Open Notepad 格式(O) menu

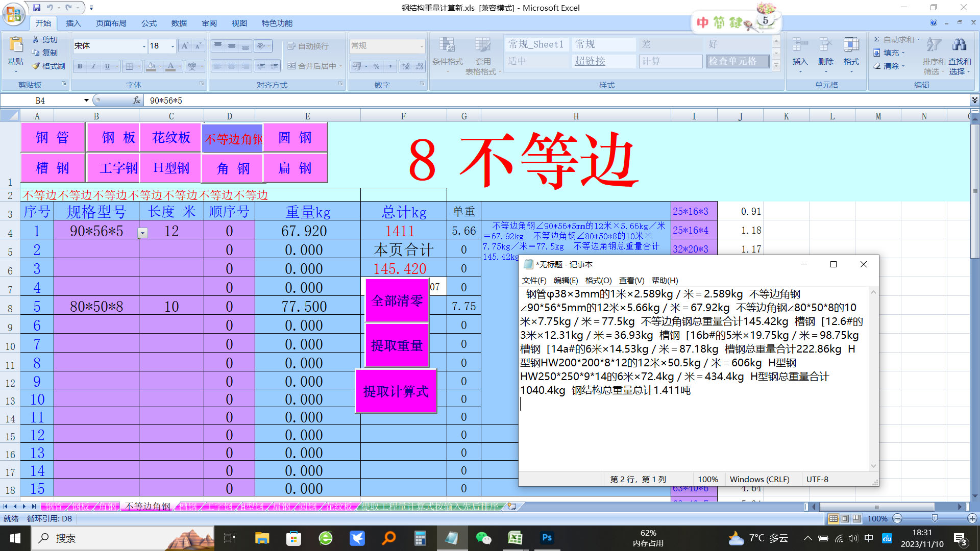click(598, 280)
